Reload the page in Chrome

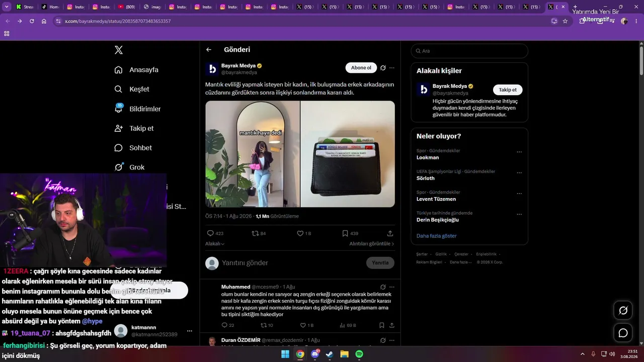tap(32, 21)
